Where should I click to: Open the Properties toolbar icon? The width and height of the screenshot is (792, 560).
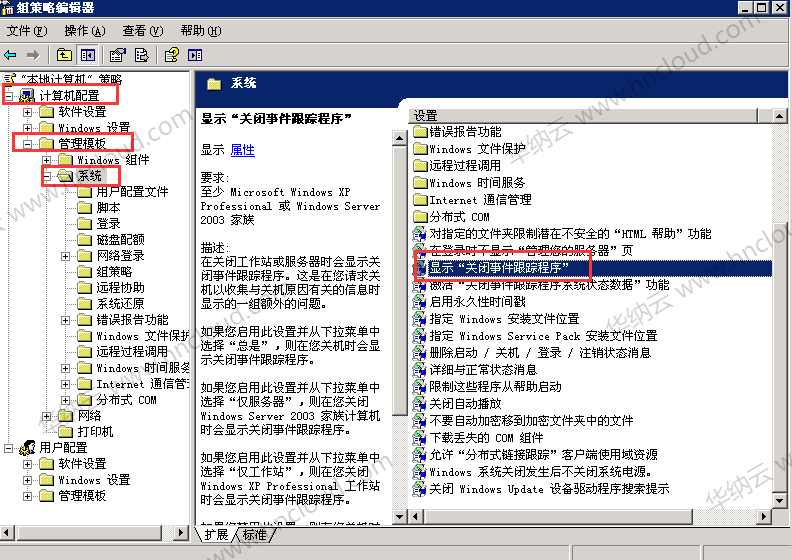[118, 55]
